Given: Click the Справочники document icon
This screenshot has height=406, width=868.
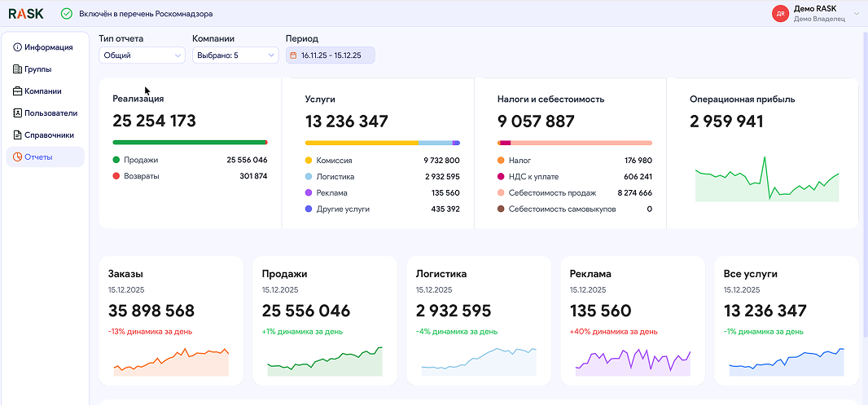Looking at the screenshot, I should coord(17,135).
